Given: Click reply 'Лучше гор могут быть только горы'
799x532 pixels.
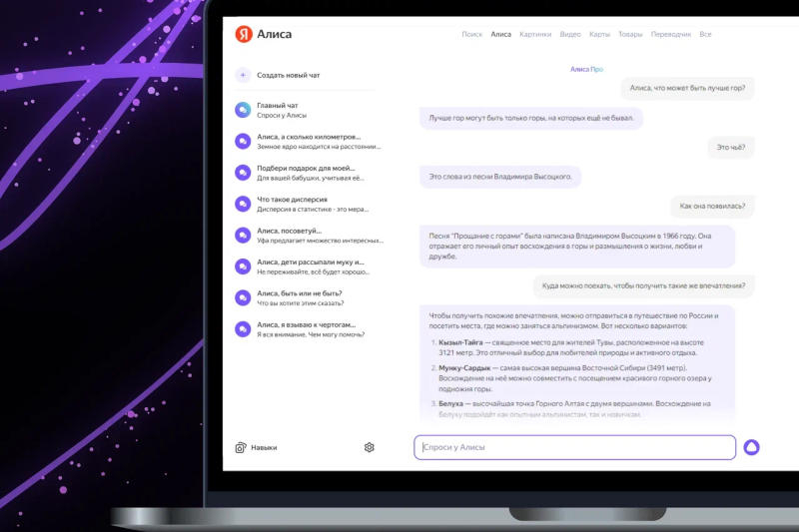Looking at the screenshot, I should coord(531,118).
